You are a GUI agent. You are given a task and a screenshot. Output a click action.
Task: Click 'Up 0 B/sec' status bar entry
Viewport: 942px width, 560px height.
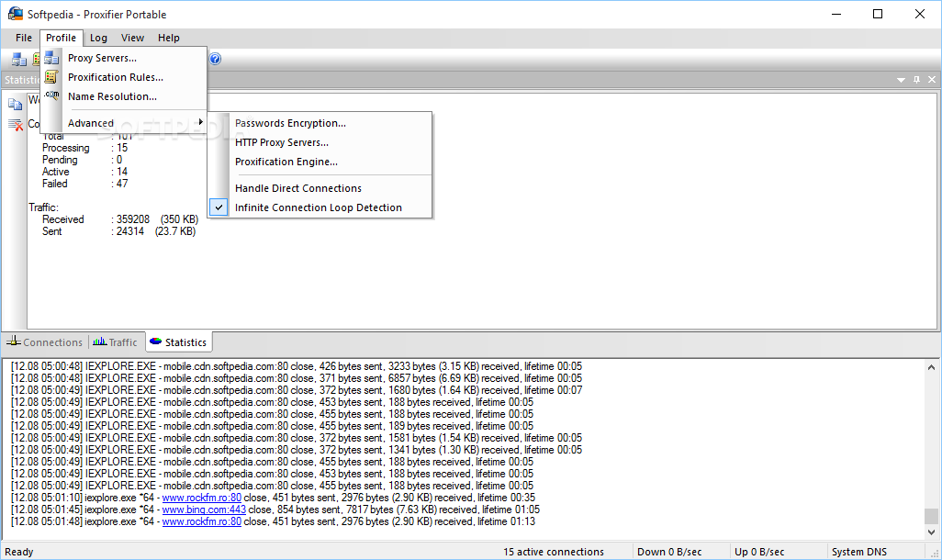pyautogui.click(x=759, y=552)
